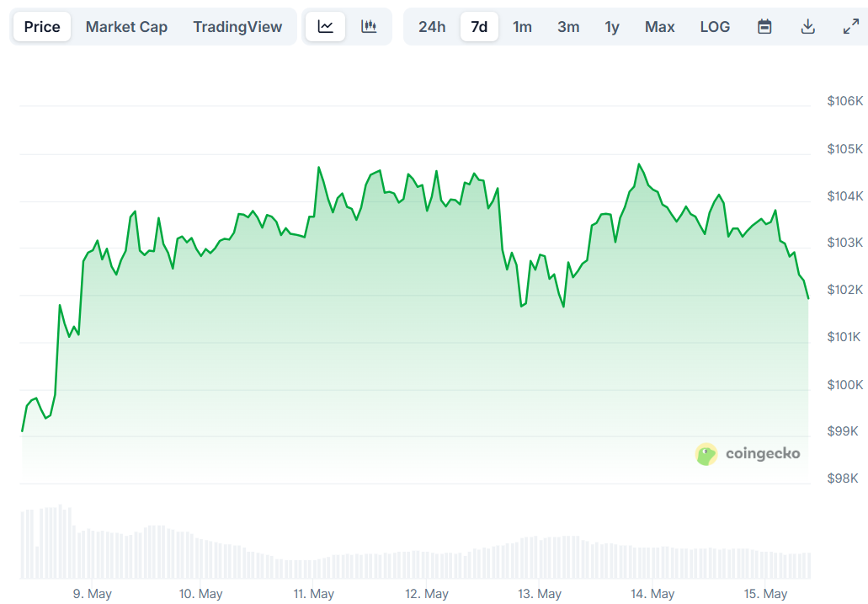Select the line chart view icon
The height and width of the screenshot is (604, 868).
[325, 26]
